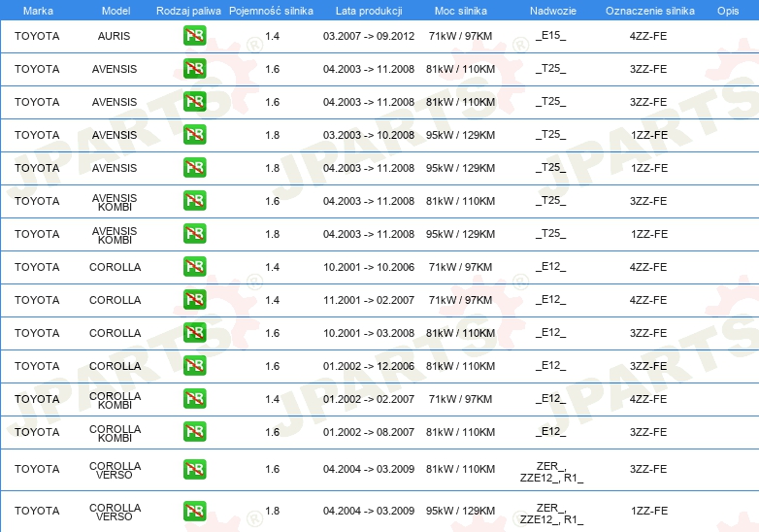Image resolution: width=759 pixels, height=532 pixels.
Task: Click 95kW / 129KM in COROLLA VERSO row
Action: pos(460,511)
